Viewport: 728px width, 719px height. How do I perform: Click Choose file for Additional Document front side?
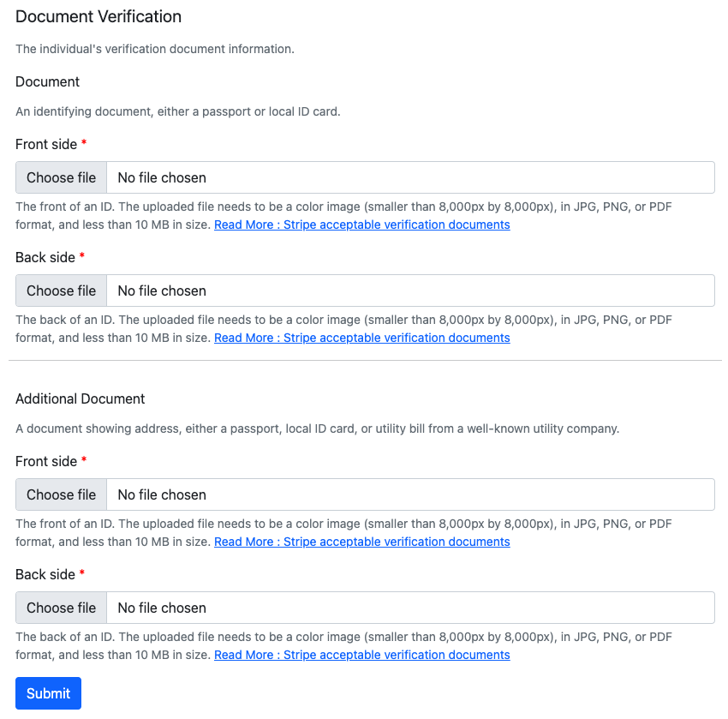(x=62, y=494)
